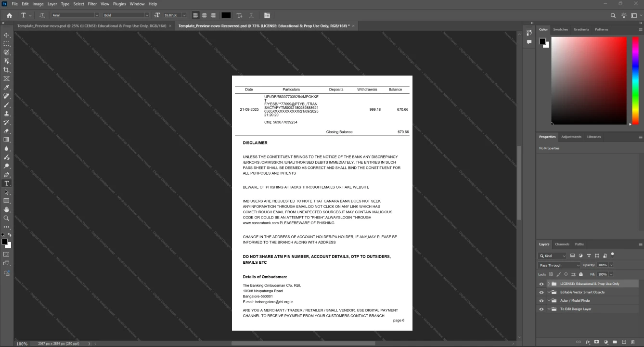
Task: Switch to the Channels tab
Action: [x=562, y=244]
